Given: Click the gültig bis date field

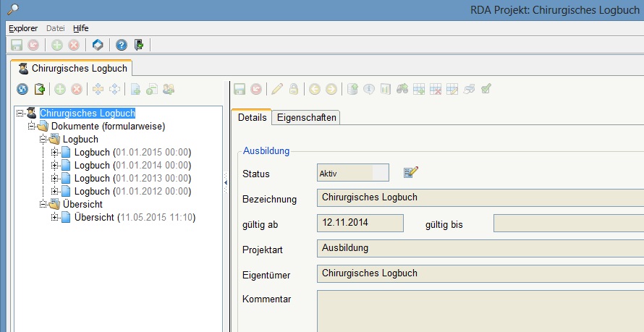Looking at the screenshot, I should [568, 223].
